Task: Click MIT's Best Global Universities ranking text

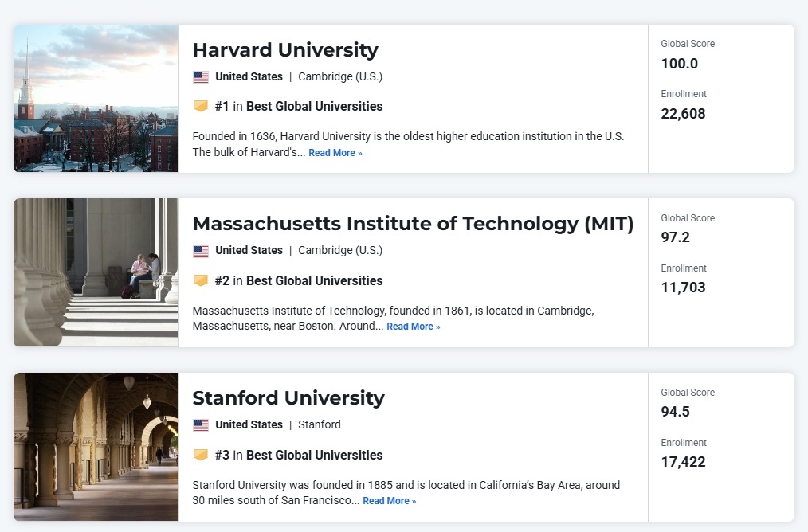Action: 314,281
